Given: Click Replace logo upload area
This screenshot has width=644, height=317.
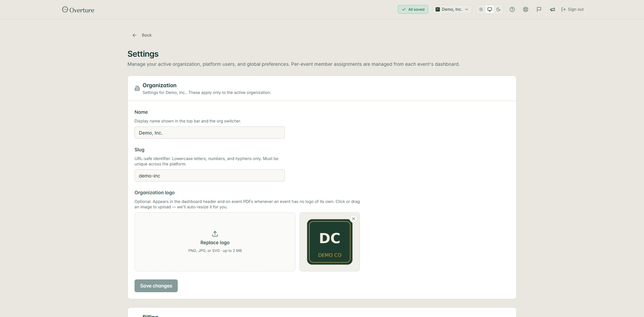Looking at the screenshot, I should coord(215,242).
